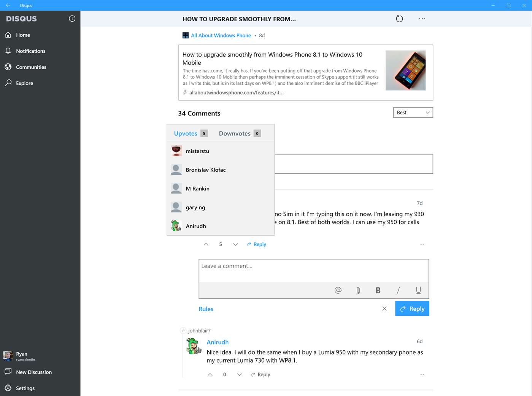
Task: Submit with the blue Reply button
Action: pos(412,309)
